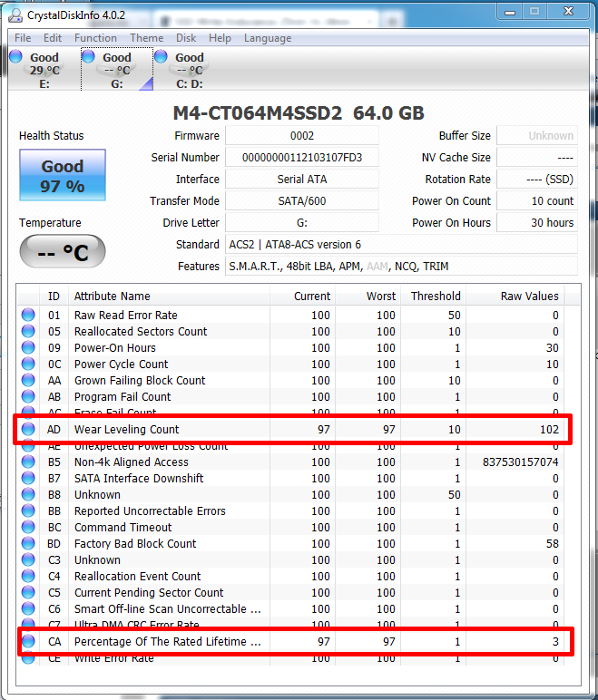The width and height of the screenshot is (598, 700).
Task: Select the Non-4k Aligned Access row text
Action: click(132, 462)
